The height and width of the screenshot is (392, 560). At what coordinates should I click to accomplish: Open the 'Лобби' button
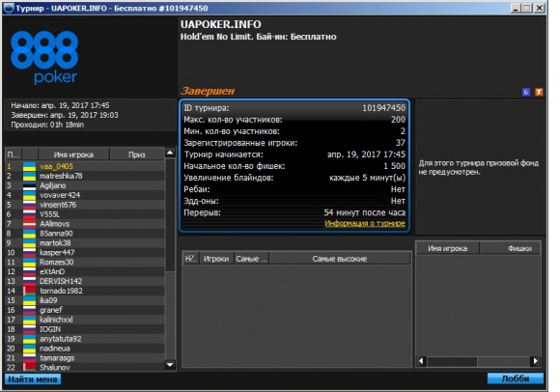click(x=516, y=378)
